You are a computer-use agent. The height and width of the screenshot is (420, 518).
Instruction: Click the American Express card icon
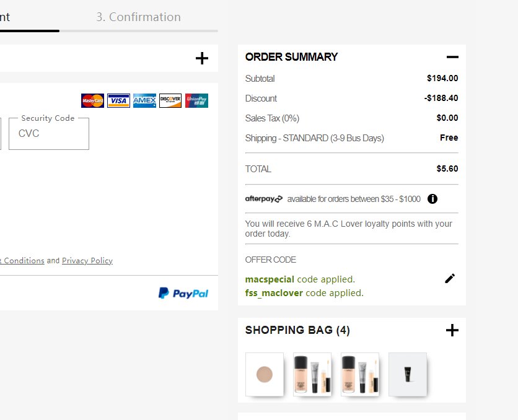point(144,100)
